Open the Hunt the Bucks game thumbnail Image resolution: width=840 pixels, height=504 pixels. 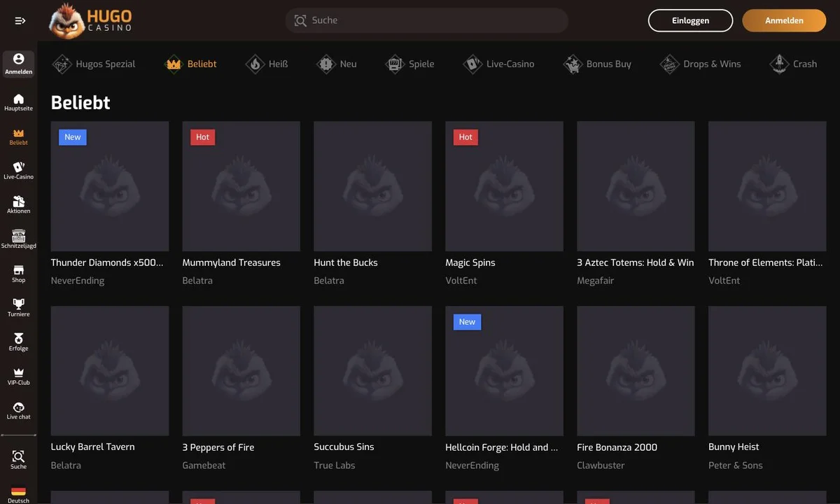point(373,186)
